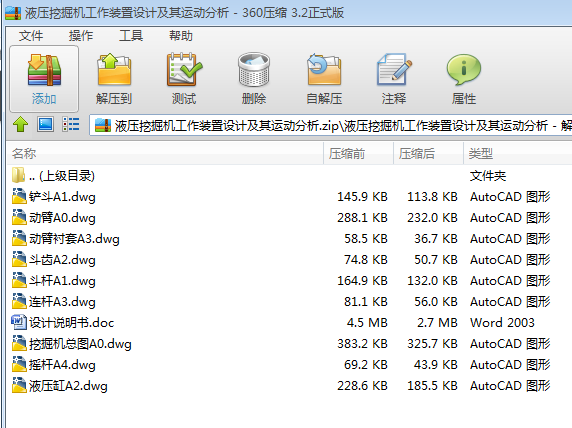
Task: Open the 帮助 menu
Action: coord(181,36)
